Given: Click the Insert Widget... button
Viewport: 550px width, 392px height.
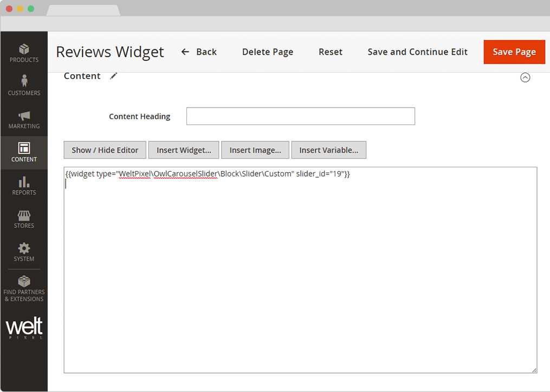Looking at the screenshot, I should click(183, 150).
